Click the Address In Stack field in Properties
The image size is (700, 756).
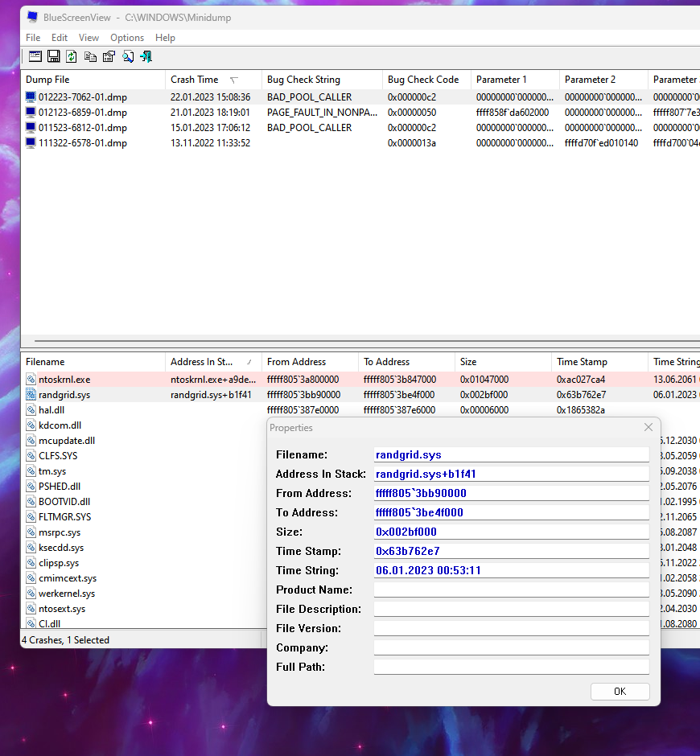click(x=512, y=474)
